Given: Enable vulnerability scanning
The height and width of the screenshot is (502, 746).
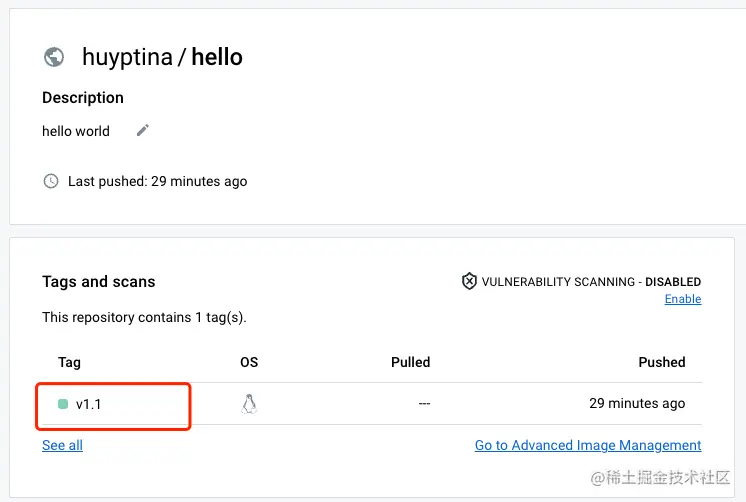Looking at the screenshot, I should coord(683,299).
